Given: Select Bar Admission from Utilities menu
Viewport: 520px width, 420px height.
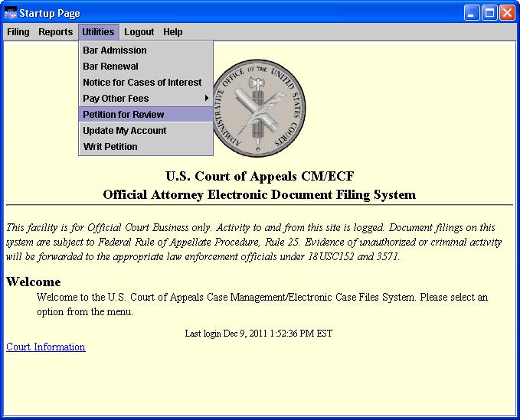Looking at the screenshot, I should point(146,50).
